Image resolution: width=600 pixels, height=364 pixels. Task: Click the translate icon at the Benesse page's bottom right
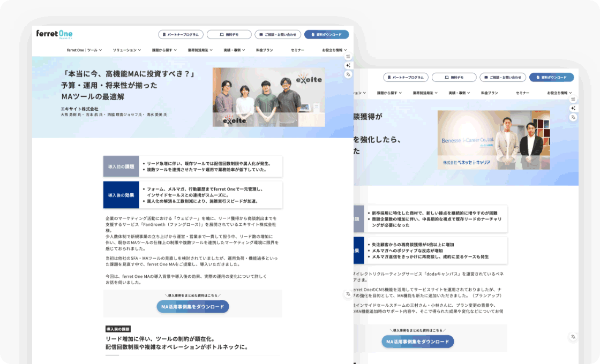573,337
